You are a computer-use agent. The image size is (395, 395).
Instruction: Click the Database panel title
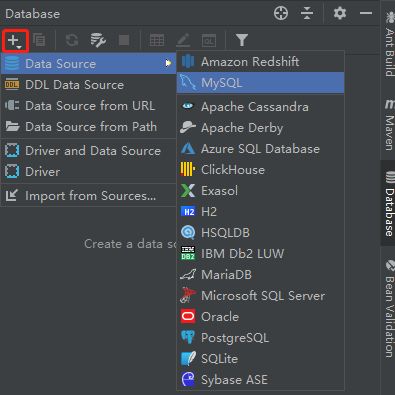click(33, 14)
